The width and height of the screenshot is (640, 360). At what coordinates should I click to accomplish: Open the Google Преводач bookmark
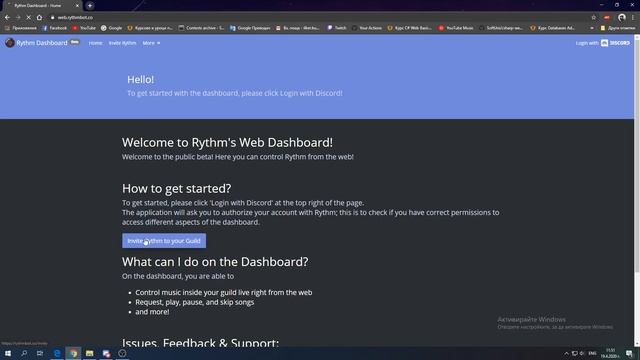[250, 28]
